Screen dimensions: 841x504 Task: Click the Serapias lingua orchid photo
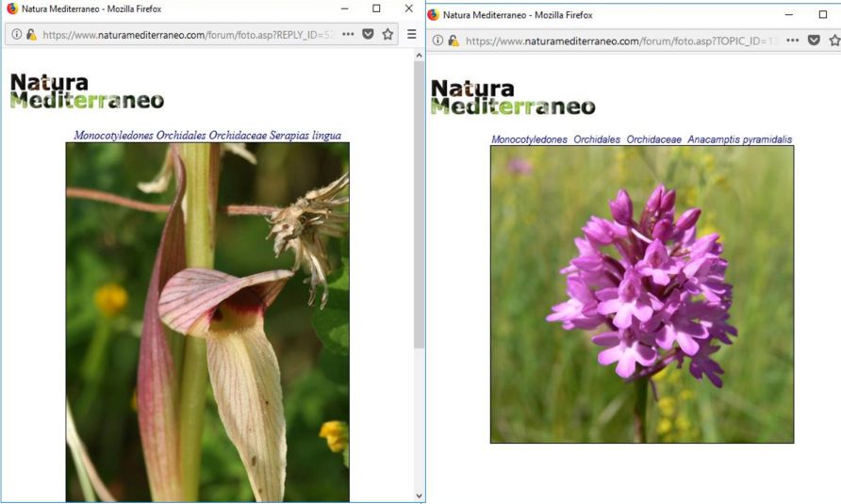[x=207, y=321]
